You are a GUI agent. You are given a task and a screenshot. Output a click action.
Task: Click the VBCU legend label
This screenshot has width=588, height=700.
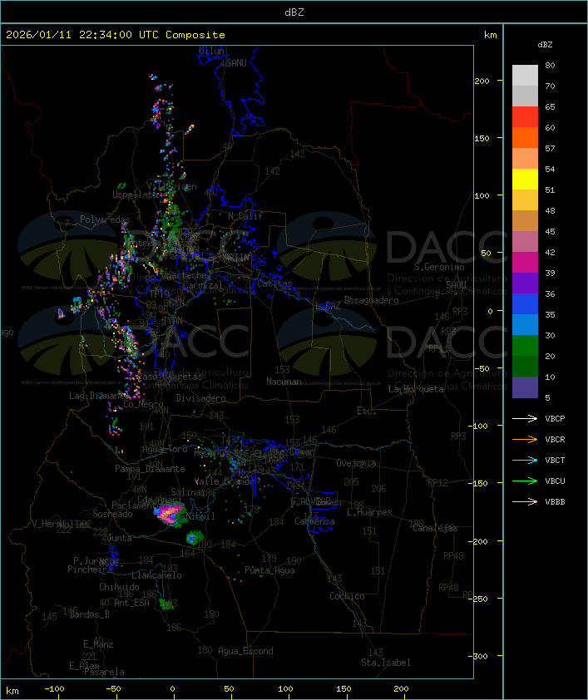[555, 481]
